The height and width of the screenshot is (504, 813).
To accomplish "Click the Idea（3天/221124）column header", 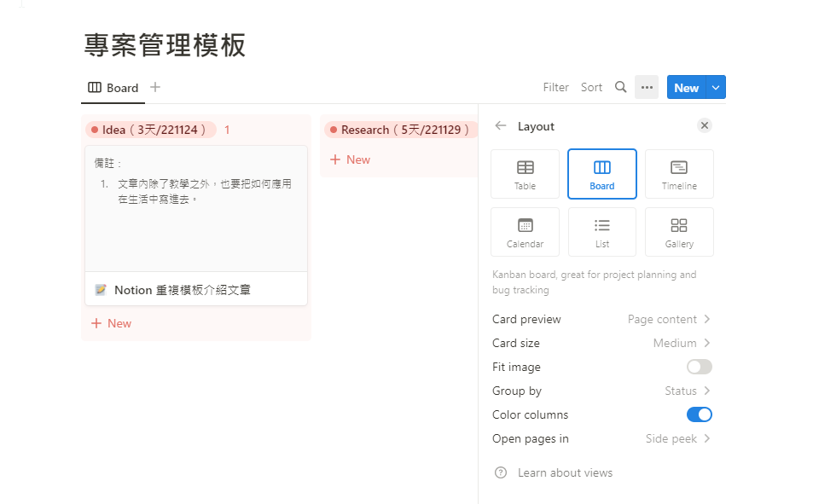I will (x=152, y=130).
